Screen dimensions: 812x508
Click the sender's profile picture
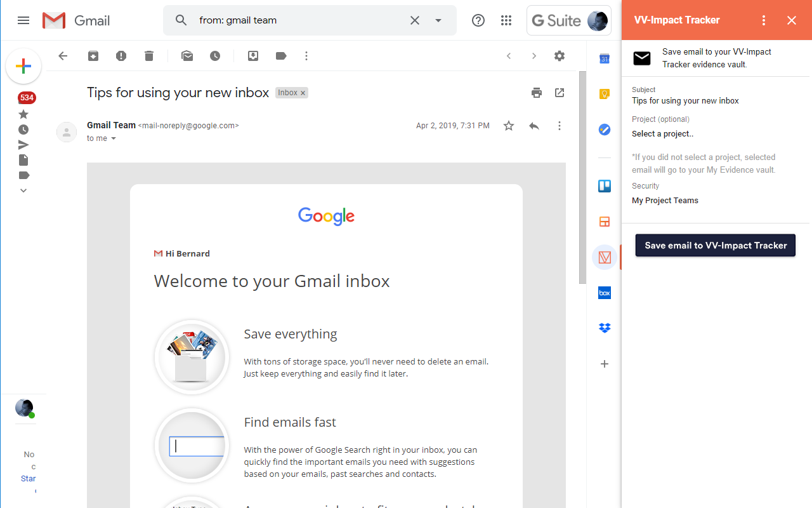(67, 132)
